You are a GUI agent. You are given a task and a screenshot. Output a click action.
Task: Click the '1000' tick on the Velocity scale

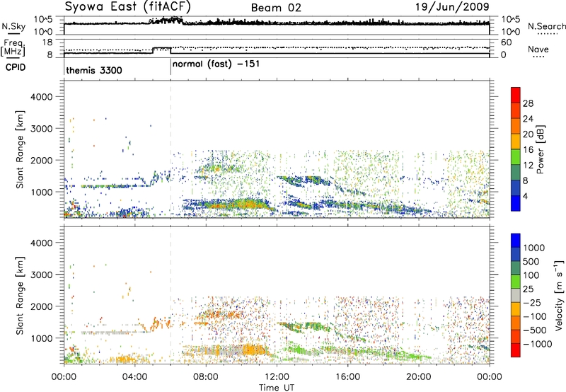point(533,248)
